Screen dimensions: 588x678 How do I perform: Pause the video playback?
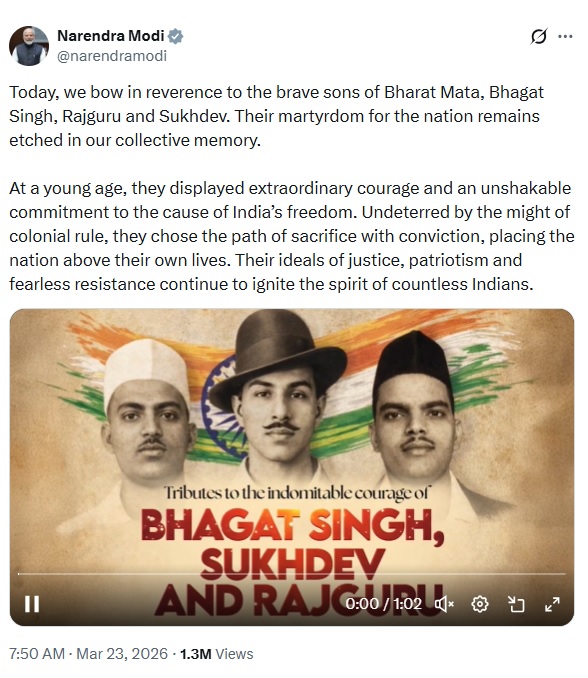[x=32, y=604]
